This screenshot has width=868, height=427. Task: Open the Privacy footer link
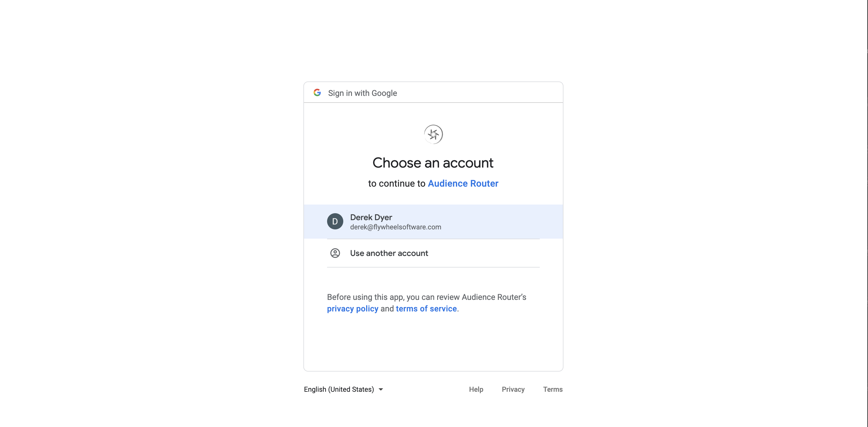513,389
